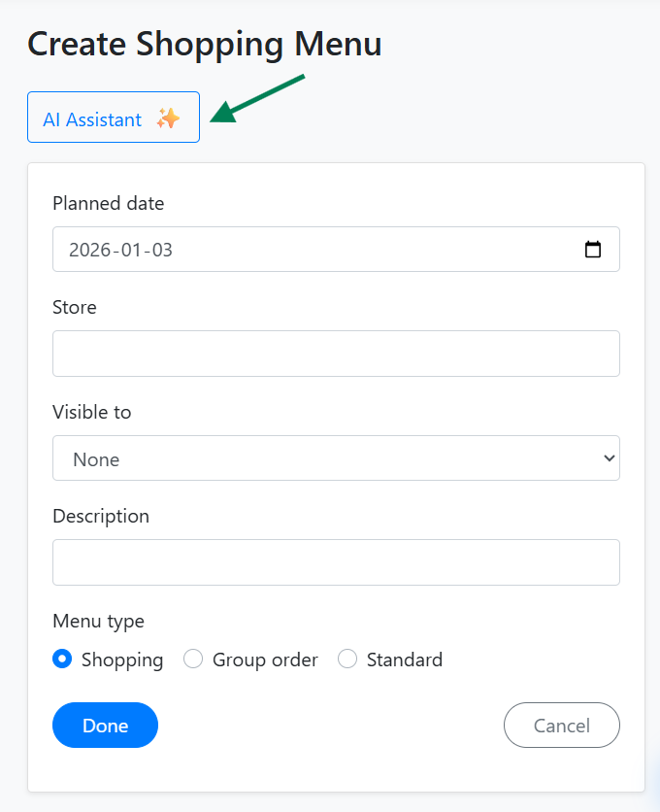Open the calendar icon in the date field
The width and height of the screenshot is (660, 812).
(x=593, y=249)
